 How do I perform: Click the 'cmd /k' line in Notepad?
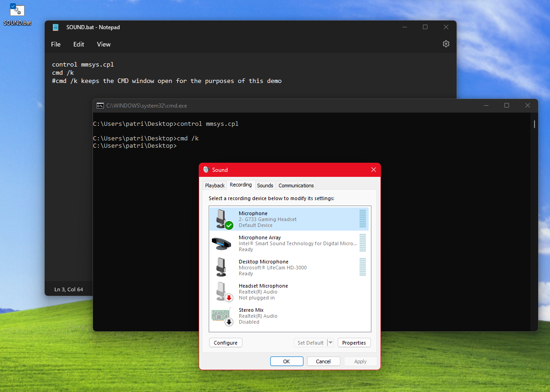pyautogui.click(x=63, y=73)
